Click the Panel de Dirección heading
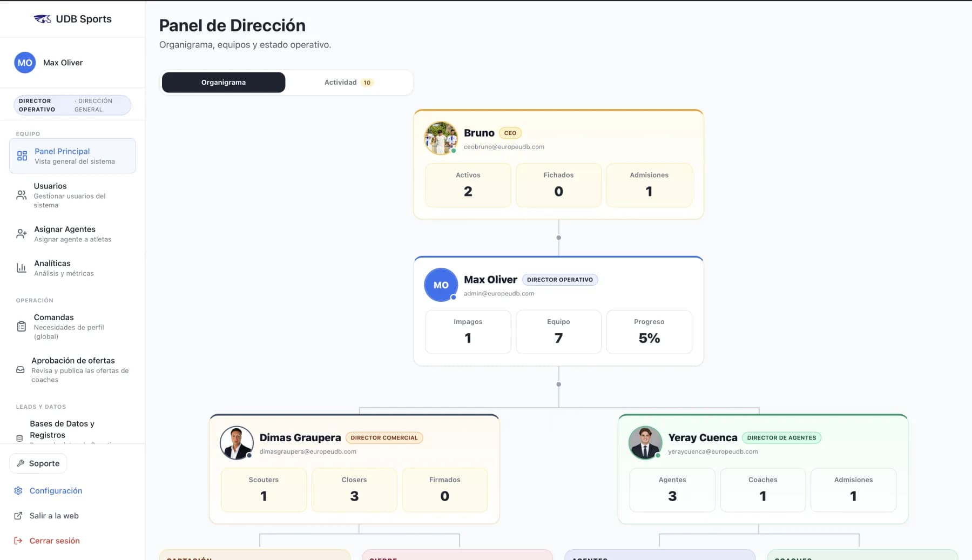The image size is (972, 560). [232, 25]
